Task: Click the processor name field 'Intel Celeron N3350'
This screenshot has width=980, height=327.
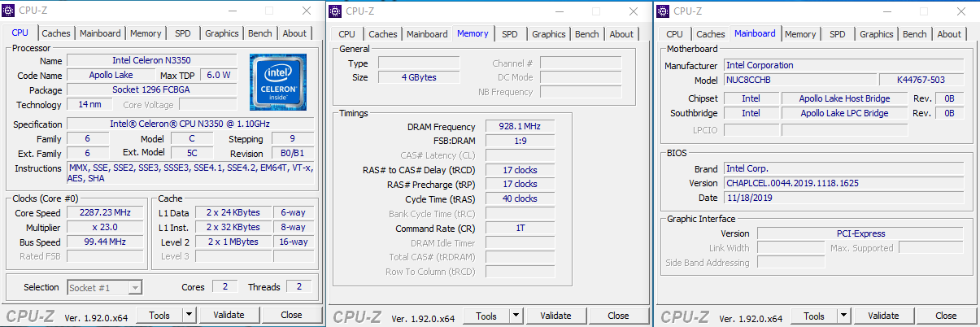Action: (151, 61)
